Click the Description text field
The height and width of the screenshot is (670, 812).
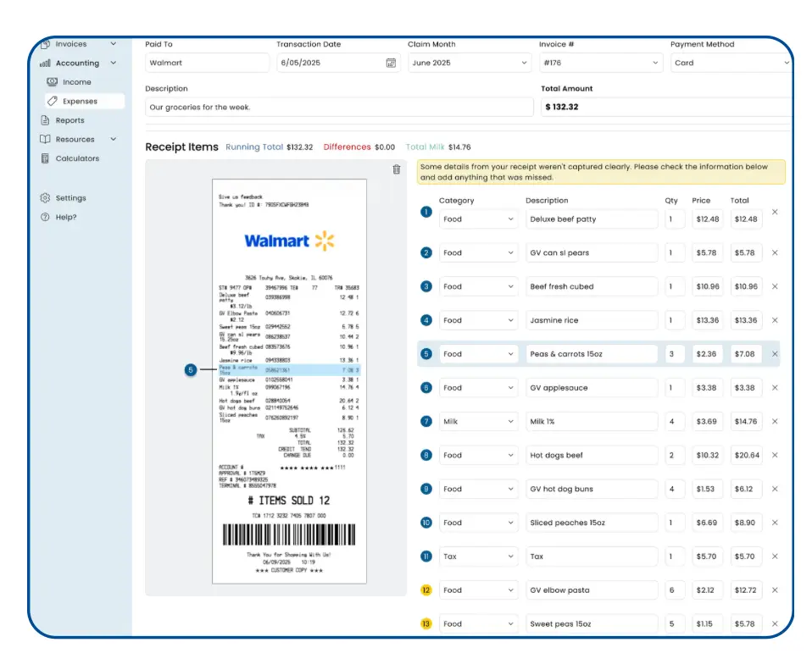(x=339, y=108)
